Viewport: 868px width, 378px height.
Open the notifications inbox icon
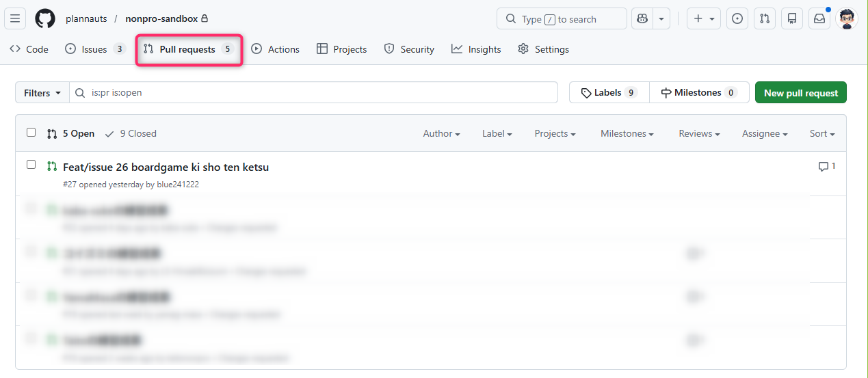[819, 19]
